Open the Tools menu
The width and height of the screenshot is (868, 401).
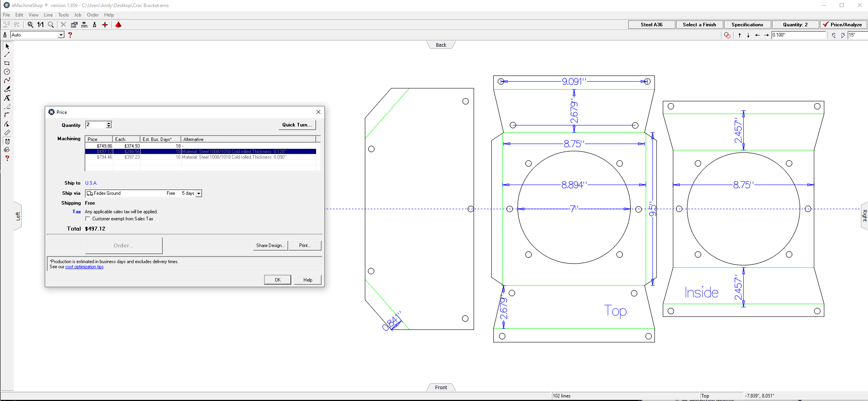point(63,15)
